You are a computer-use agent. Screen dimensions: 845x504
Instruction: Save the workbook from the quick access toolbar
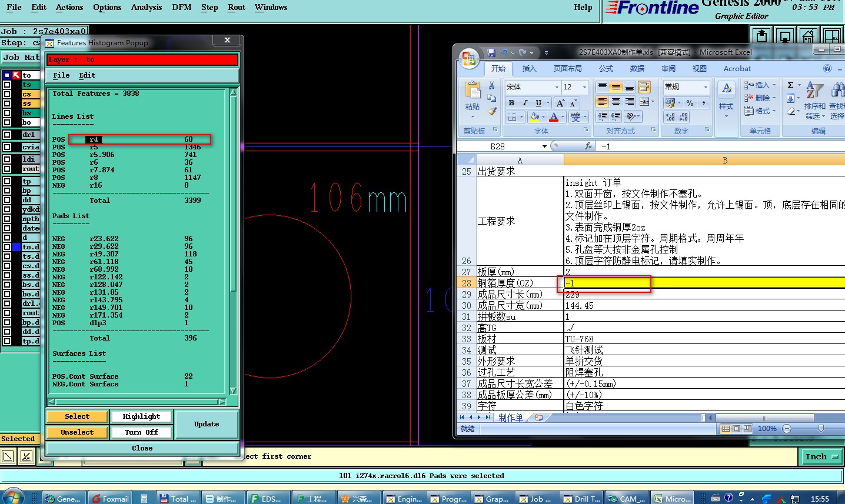tap(491, 52)
